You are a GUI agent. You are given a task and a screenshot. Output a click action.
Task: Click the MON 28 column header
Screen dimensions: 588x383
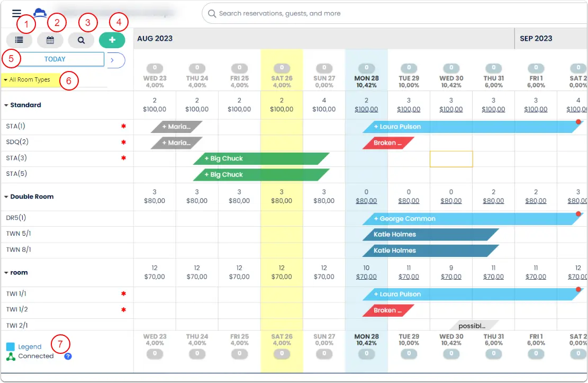click(x=366, y=78)
